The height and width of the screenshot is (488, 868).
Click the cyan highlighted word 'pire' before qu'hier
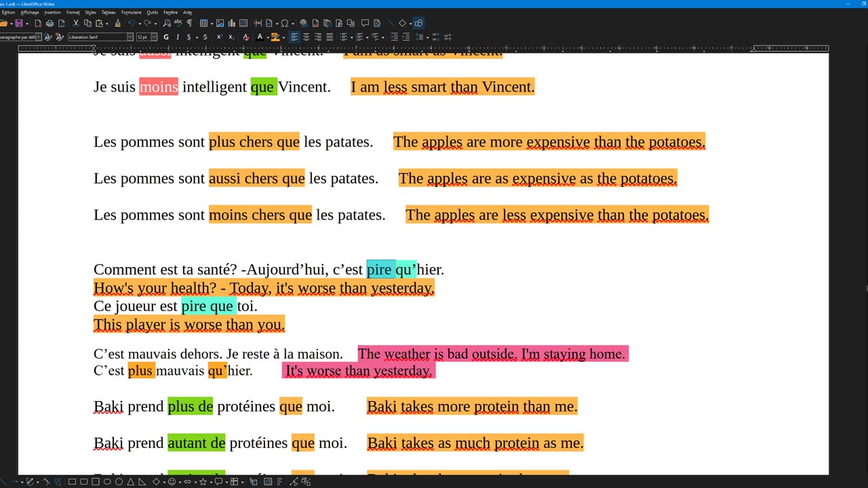(380, 270)
